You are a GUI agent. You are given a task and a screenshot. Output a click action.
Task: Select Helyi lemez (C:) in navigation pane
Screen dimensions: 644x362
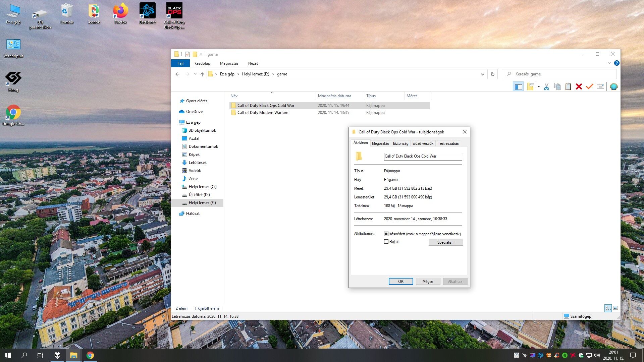pyautogui.click(x=202, y=187)
